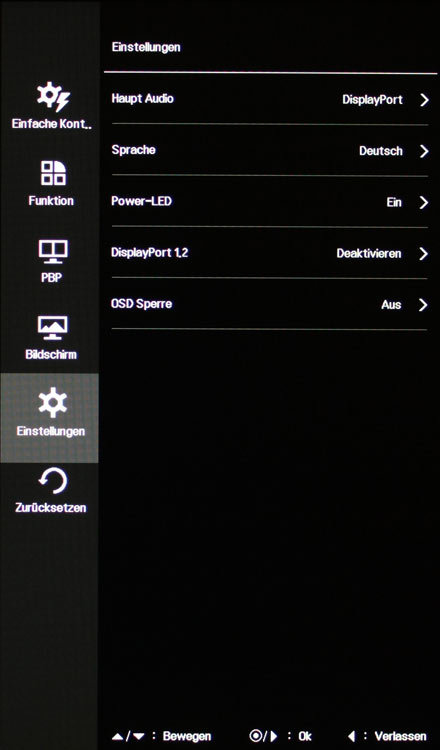Expand the Sprache chevron arrow

[x=424, y=151]
